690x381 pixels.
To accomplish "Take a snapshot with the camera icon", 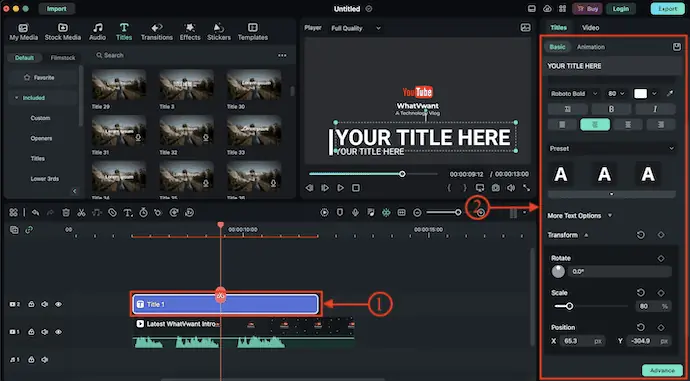I will pyautogui.click(x=495, y=188).
